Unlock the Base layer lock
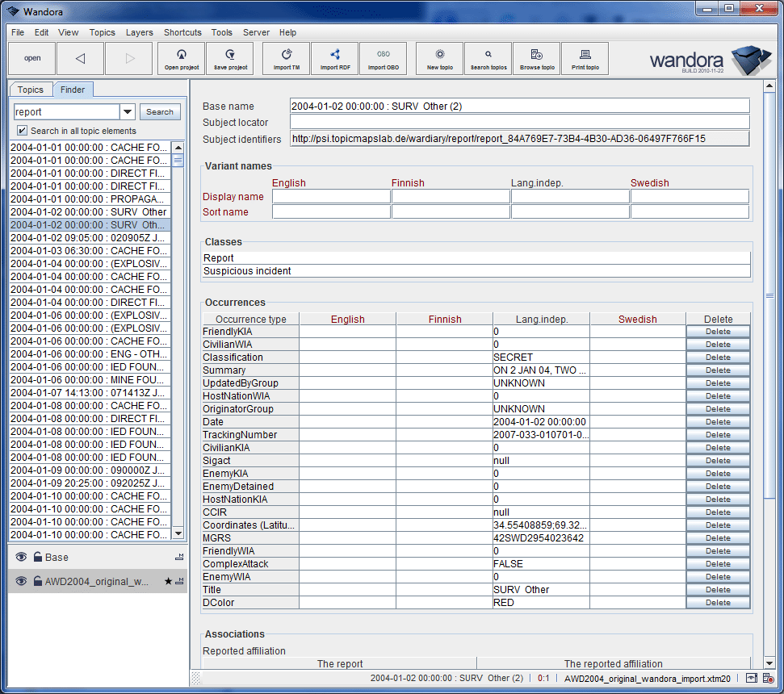Image resolution: width=784 pixels, height=694 pixels. click(38, 557)
